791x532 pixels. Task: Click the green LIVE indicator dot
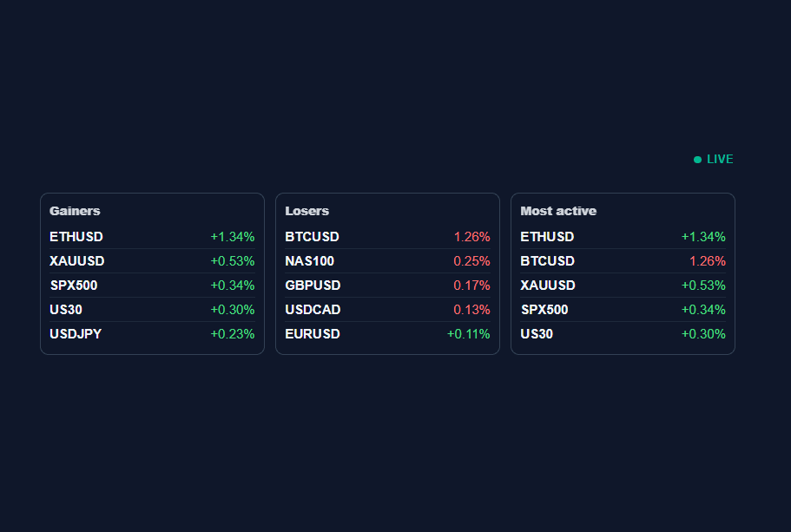click(697, 160)
